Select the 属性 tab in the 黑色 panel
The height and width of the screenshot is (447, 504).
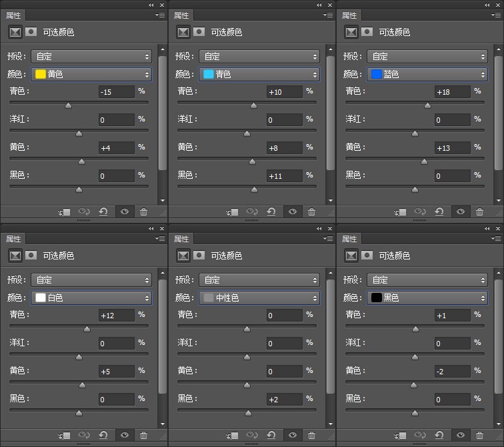[x=349, y=239]
